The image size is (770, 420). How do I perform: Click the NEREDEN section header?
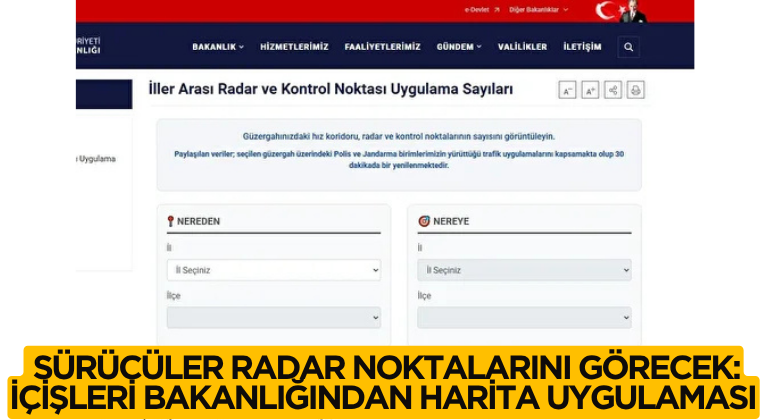(193, 221)
